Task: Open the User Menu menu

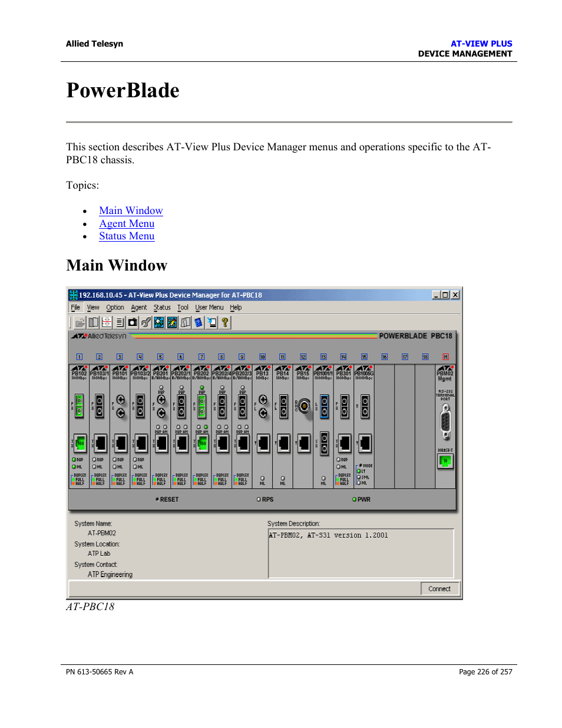Action: 209,308
